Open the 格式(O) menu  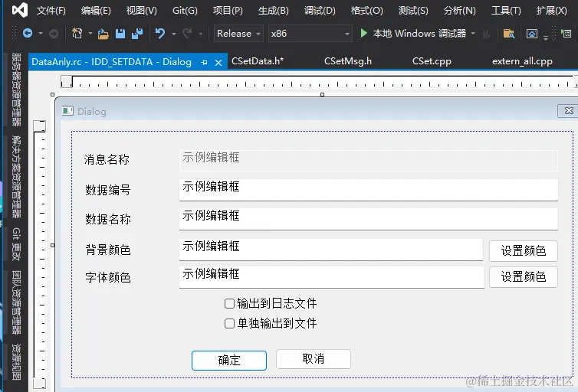tap(366, 10)
